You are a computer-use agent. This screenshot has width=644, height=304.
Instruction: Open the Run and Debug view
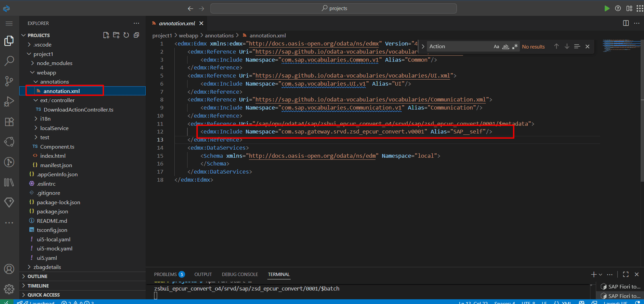tap(9, 102)
